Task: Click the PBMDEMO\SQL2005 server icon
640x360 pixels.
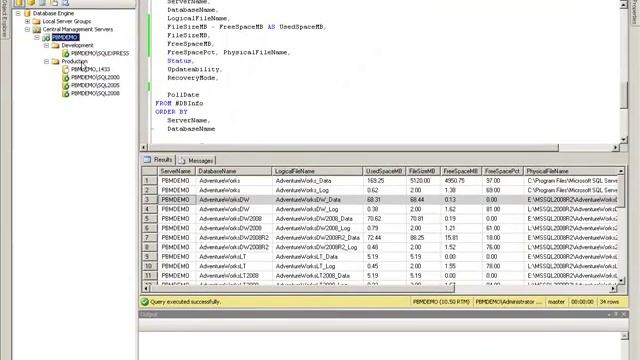Action: pyautogui.click(x=65, y=85)
